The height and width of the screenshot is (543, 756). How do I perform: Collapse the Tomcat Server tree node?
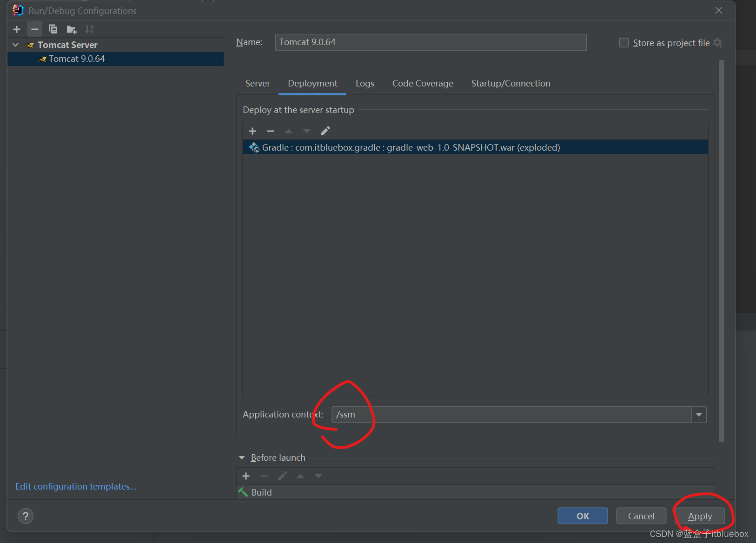click(x=15, y=45)
